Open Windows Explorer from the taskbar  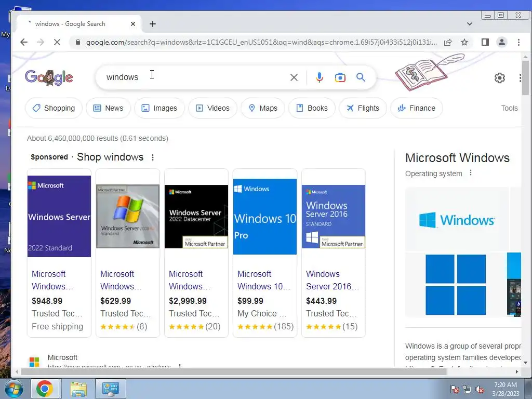pos(78,389)
